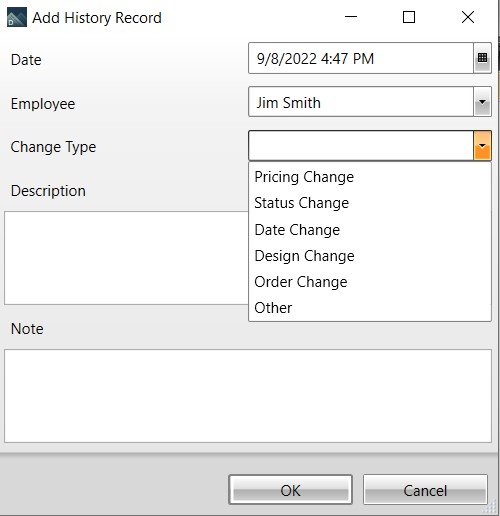Click the OK button

coord(290,490)
